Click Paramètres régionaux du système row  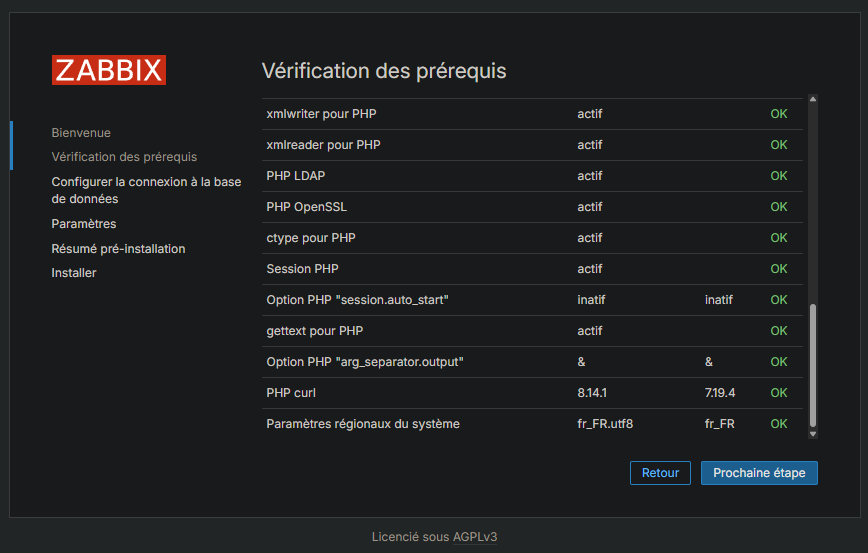pyautogui.click(x=363, y=424)
